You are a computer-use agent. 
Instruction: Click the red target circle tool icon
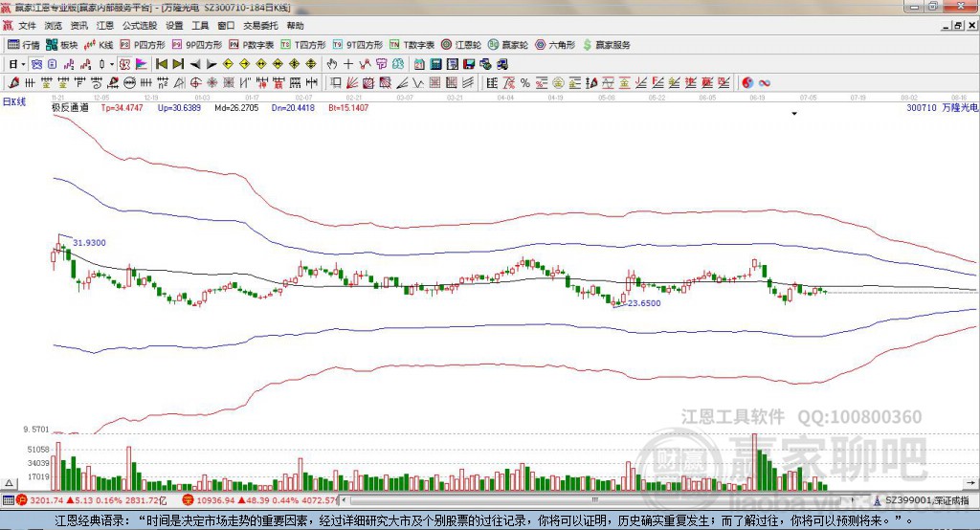[195, 82]
